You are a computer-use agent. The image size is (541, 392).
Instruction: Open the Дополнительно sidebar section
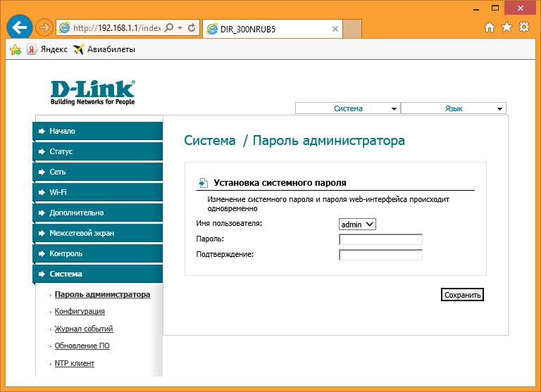98,213
